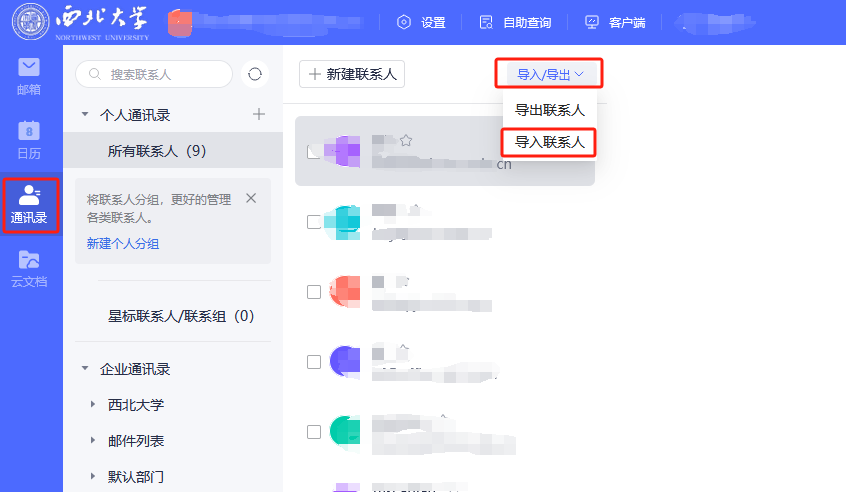Check the first contact's checkbox
This screenshot has width=846, height=492.
pyautogui.click(x=314, y=152)
